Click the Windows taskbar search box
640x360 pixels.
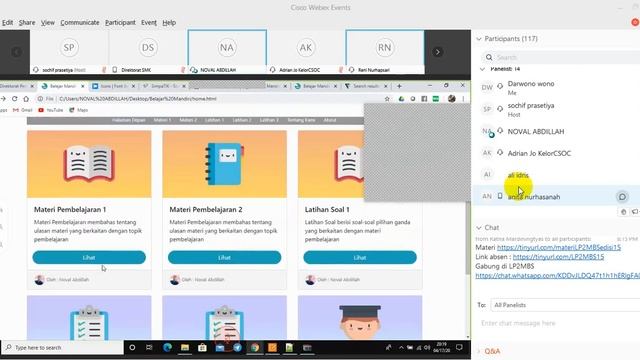click(62, 348)
